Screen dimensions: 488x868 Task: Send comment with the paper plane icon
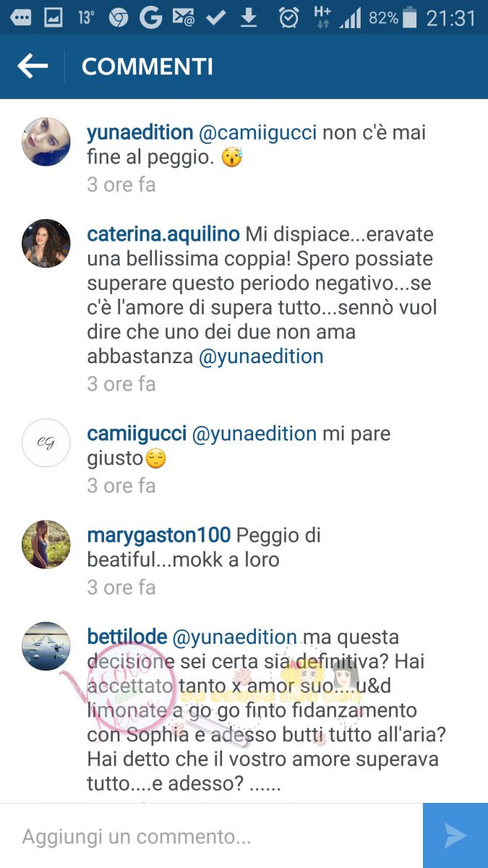point(455,835)
